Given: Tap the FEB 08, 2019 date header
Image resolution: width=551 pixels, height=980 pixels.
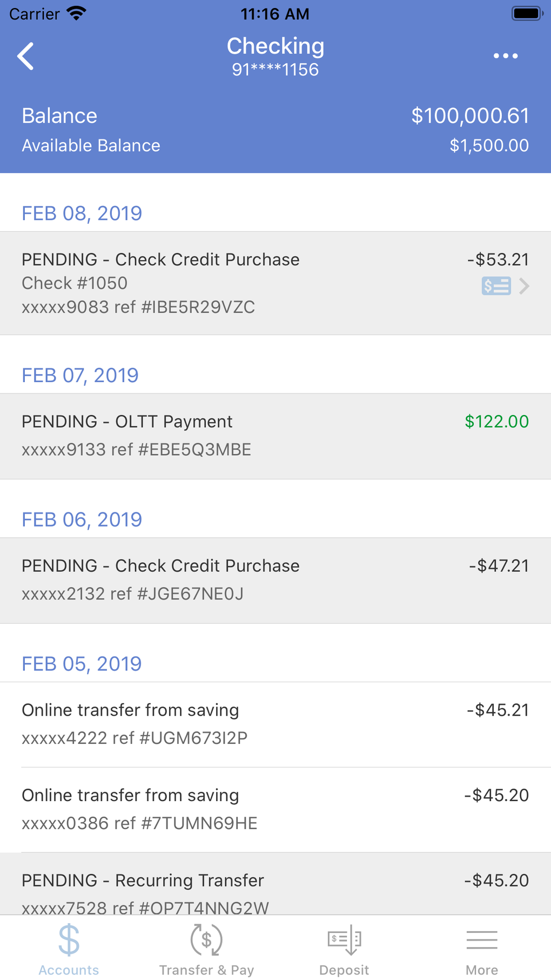Looking at the screenshot, I should coord(82,214).
